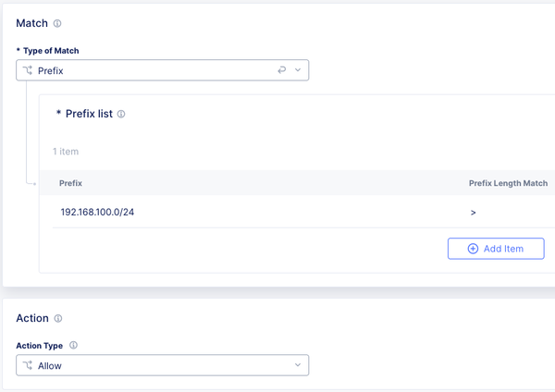Click the Prefix list info icon
Image resolution: width=555 pixels, height=392 pixels.
tap(121, 115)
